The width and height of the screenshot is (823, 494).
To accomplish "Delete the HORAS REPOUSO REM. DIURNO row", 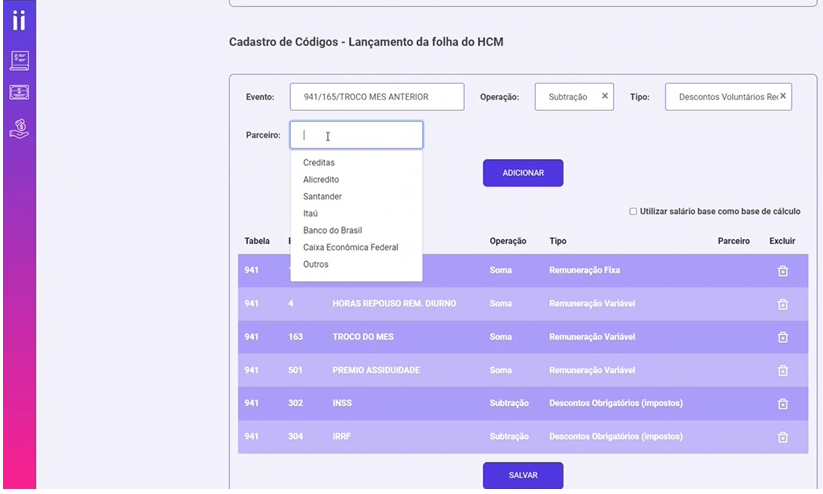I will tap(783, 304).
